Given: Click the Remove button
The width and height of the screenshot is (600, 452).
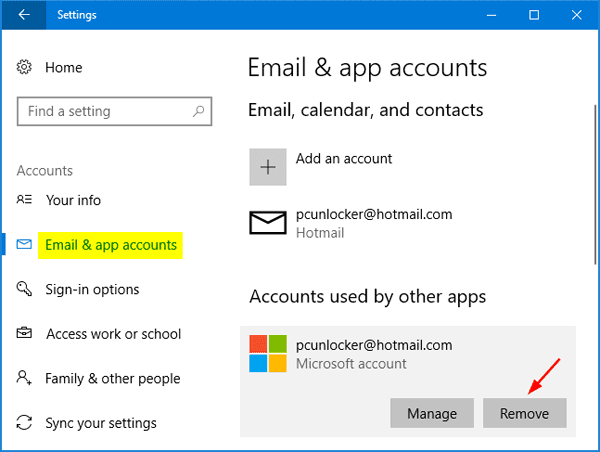Looking at the screenshot, I should [525, 413].
